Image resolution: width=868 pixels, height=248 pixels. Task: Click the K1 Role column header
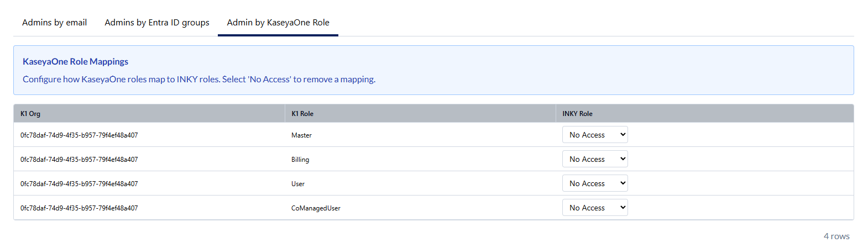(302, 114)
